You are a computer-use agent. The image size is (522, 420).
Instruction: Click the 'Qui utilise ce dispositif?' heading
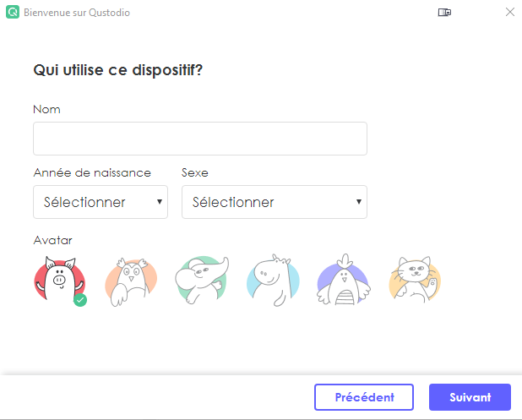click(118, 70)
